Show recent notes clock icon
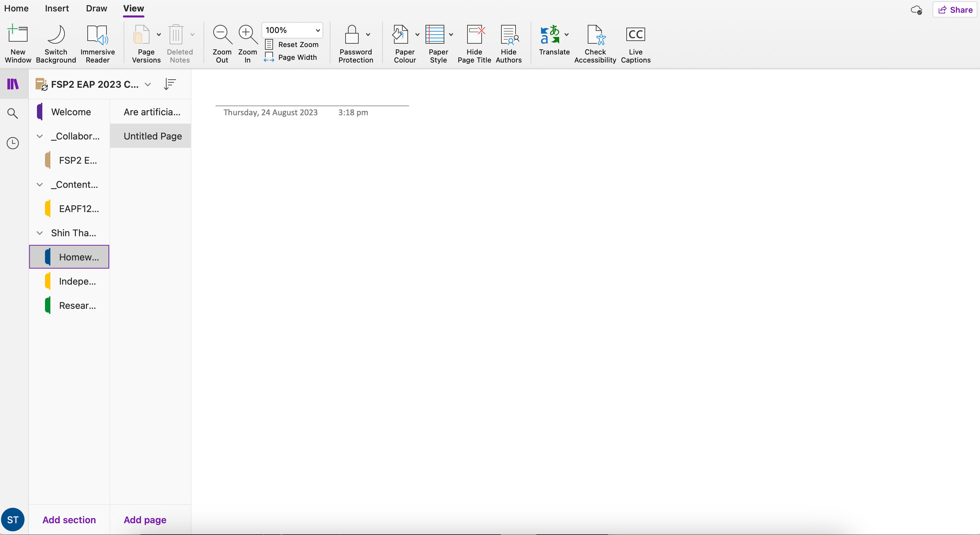Viewport: 980px width, 535px height. click(13, 143)
